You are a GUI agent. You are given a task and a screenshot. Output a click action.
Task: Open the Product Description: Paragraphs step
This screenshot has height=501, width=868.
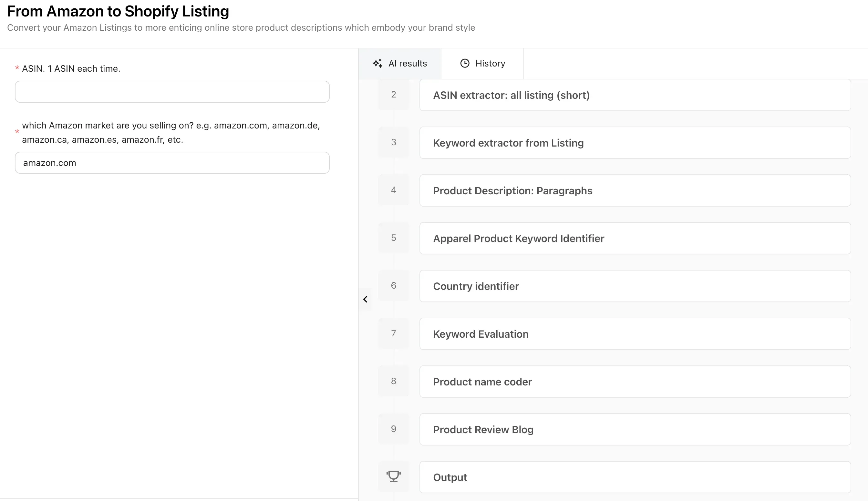[635, 190]
